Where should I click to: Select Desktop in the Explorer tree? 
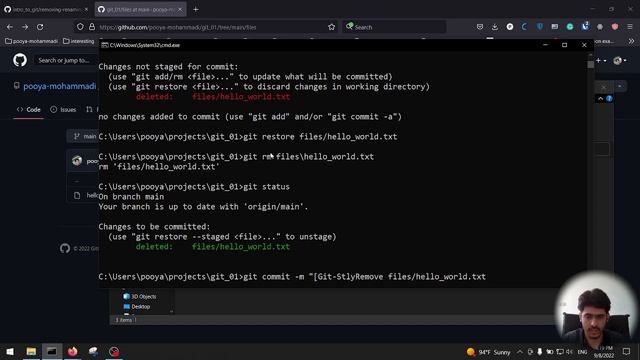pyautogui.click(x=137, y=307)
